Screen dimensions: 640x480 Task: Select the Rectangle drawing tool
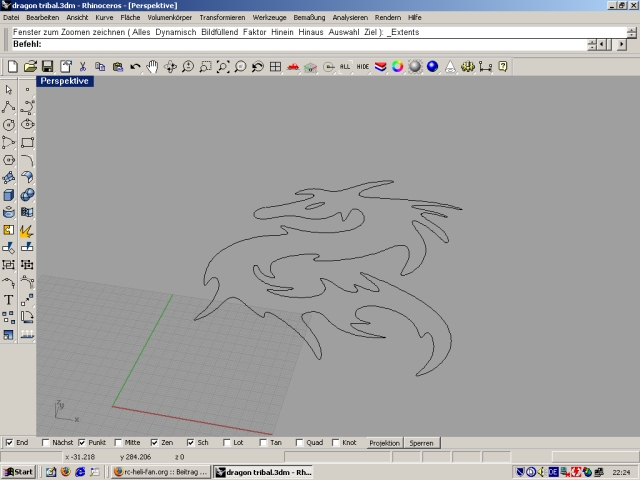tap(27, 142)
